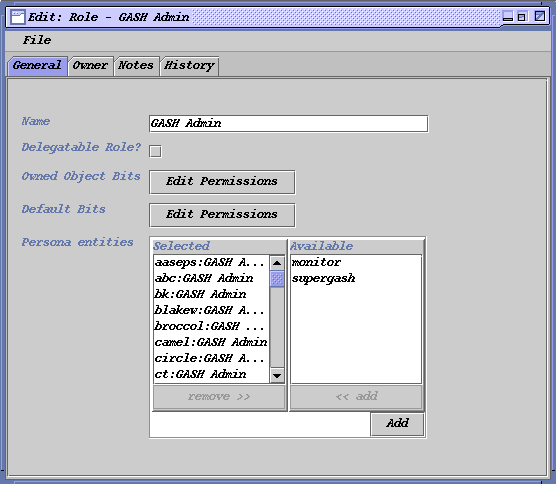Select supergash in the Available list
The image size is (557, 484).
(x=356, y=278)
